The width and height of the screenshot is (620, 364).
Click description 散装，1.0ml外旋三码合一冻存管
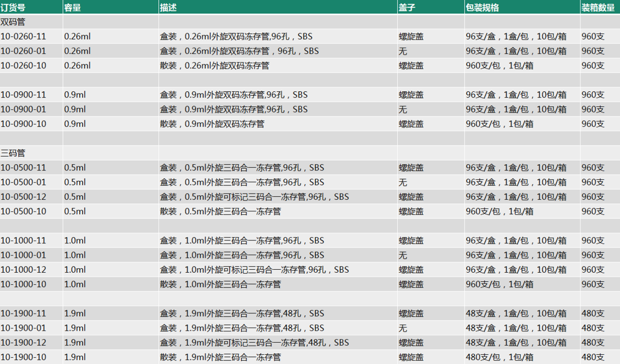[220, 284]
